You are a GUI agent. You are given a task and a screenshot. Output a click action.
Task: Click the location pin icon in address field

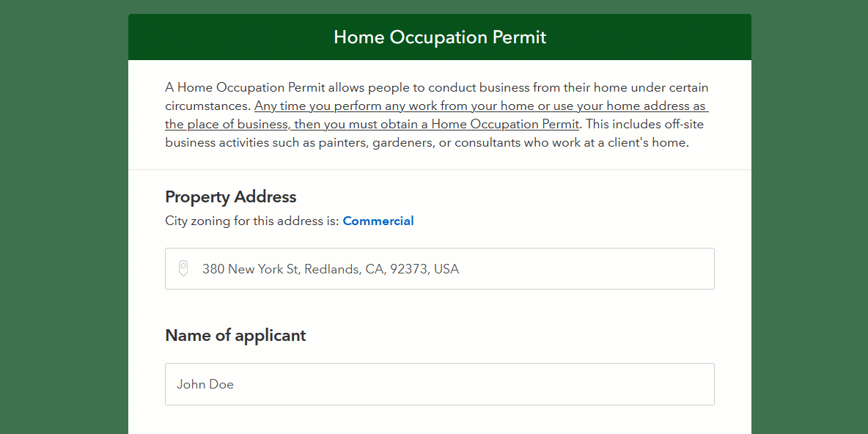[183, 268]
